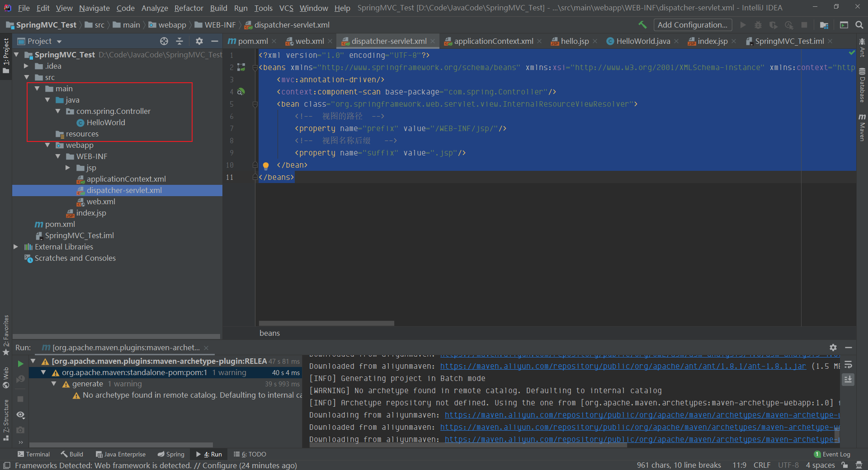This screenshot has height=470, width=868.
Task: Toggle tool window bars icon in status bar corner
Action: point(7,465)
